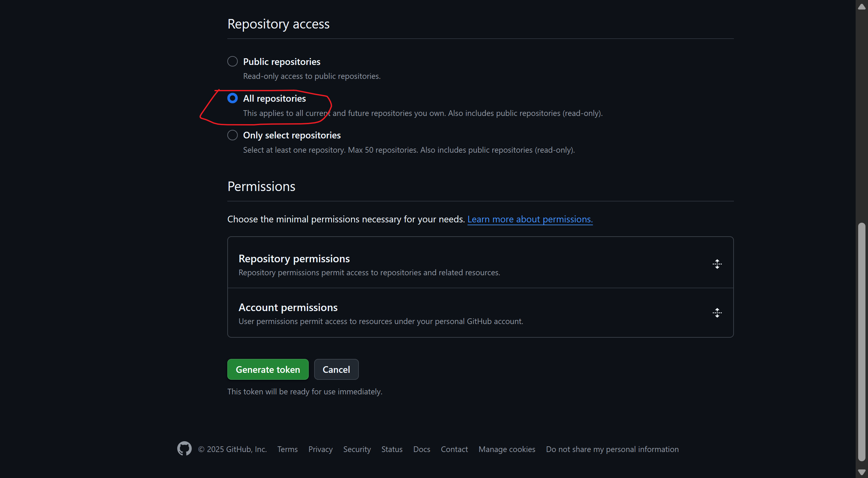This screenshot has height=478, width=868.
Task: Click Manage cookies in footer
Action: [x=507, y=449]
